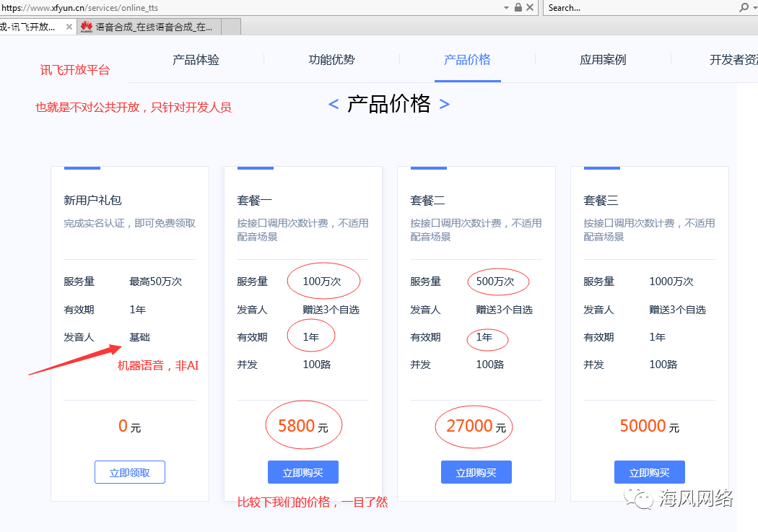Click the 套餐二 card title

(x=427, y=200)
